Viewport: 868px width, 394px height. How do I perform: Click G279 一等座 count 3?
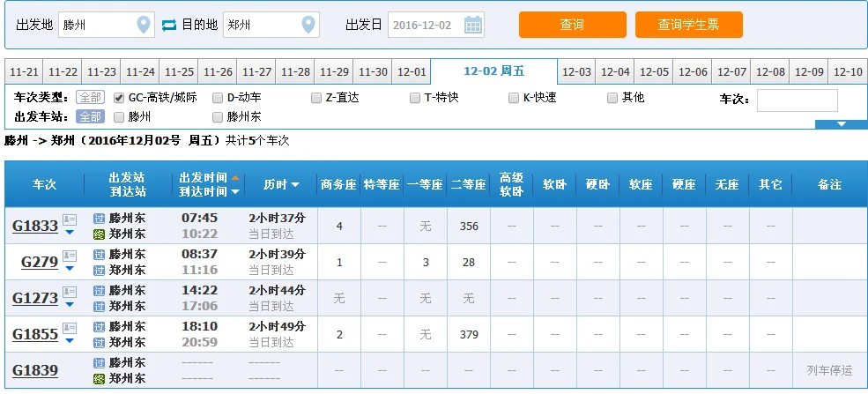426,263
